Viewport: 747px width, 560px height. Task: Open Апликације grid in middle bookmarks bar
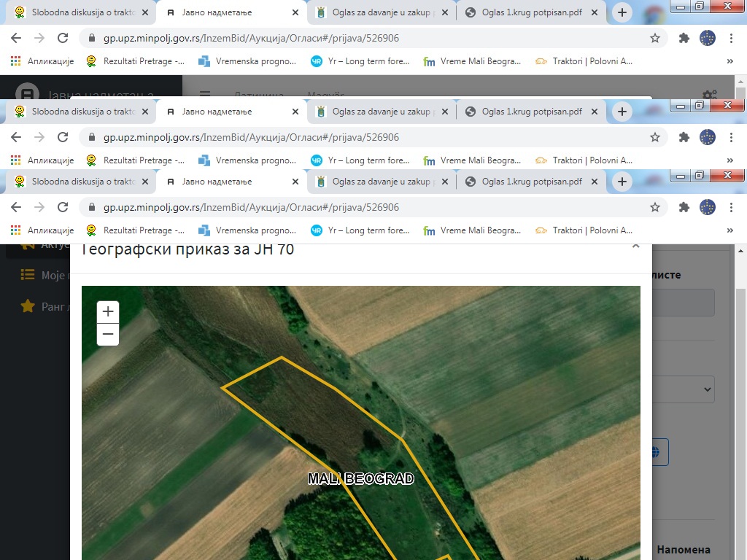coord(42,160)
